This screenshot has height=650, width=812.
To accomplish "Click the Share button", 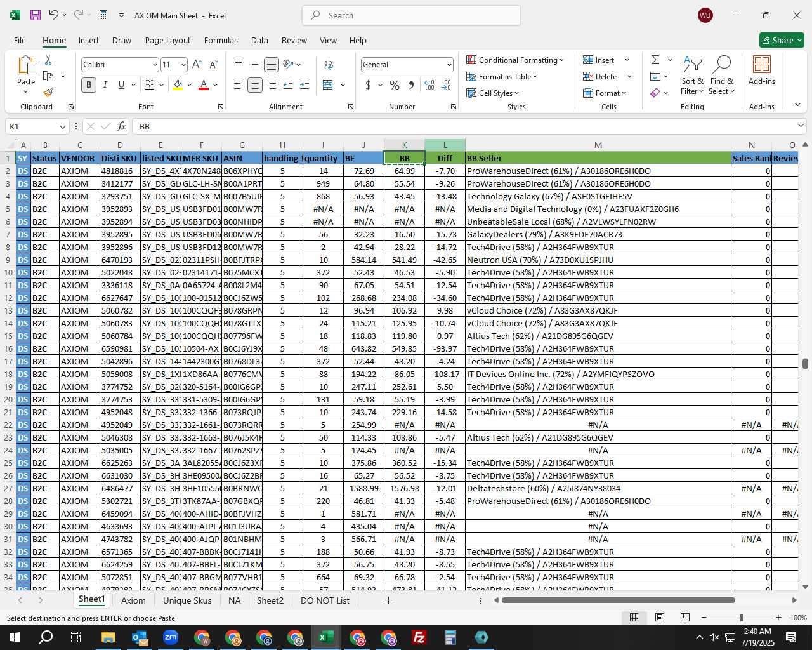I will point(782,40).
